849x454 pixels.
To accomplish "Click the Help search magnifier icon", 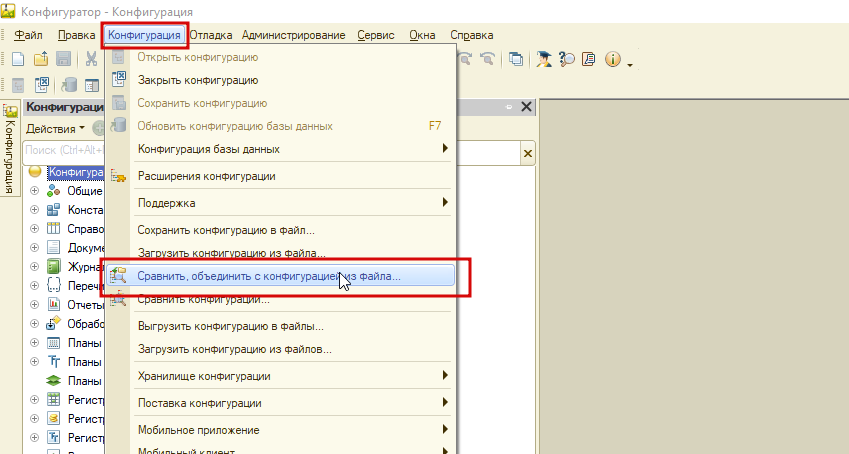I will click(x=566, y=59).
